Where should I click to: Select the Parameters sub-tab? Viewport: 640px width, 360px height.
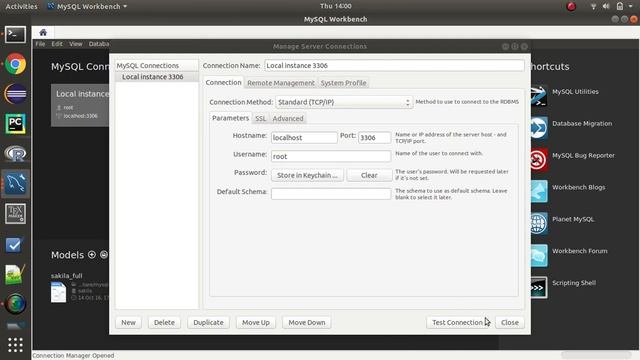pos(230,118)
